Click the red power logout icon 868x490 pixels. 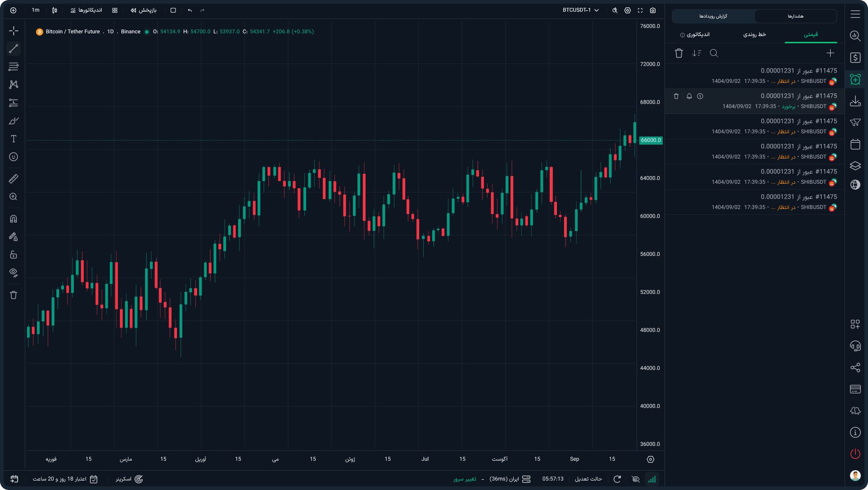(855, 454)
